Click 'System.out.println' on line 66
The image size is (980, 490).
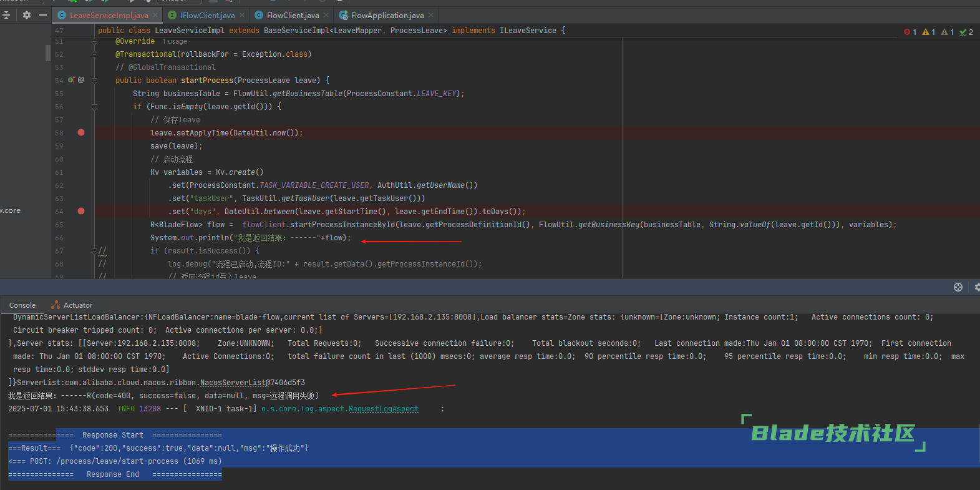190,238
